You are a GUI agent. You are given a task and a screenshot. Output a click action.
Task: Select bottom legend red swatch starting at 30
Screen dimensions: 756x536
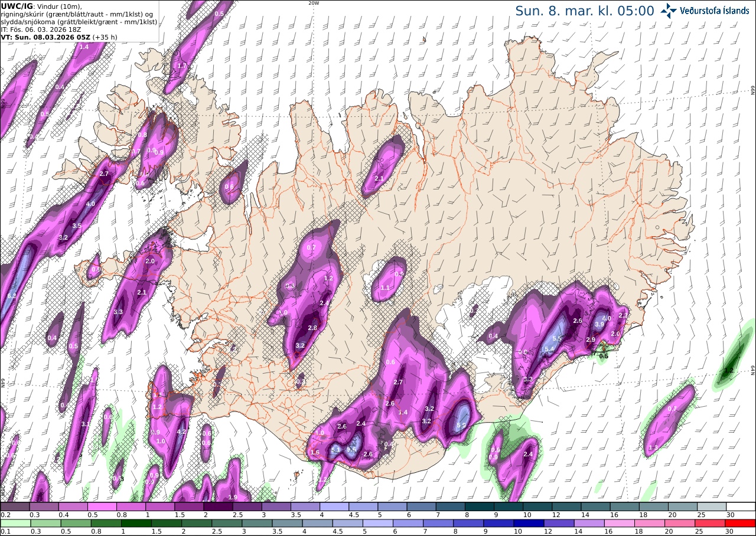pos(739,523)
